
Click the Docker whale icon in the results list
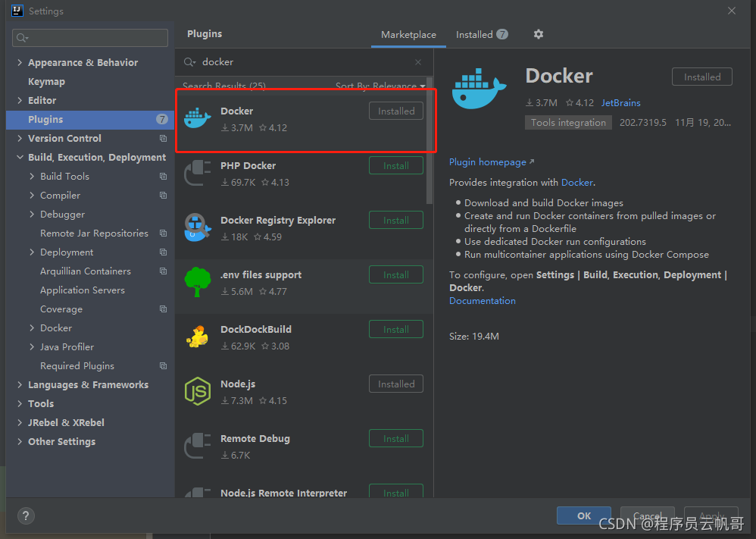[197, 119]
